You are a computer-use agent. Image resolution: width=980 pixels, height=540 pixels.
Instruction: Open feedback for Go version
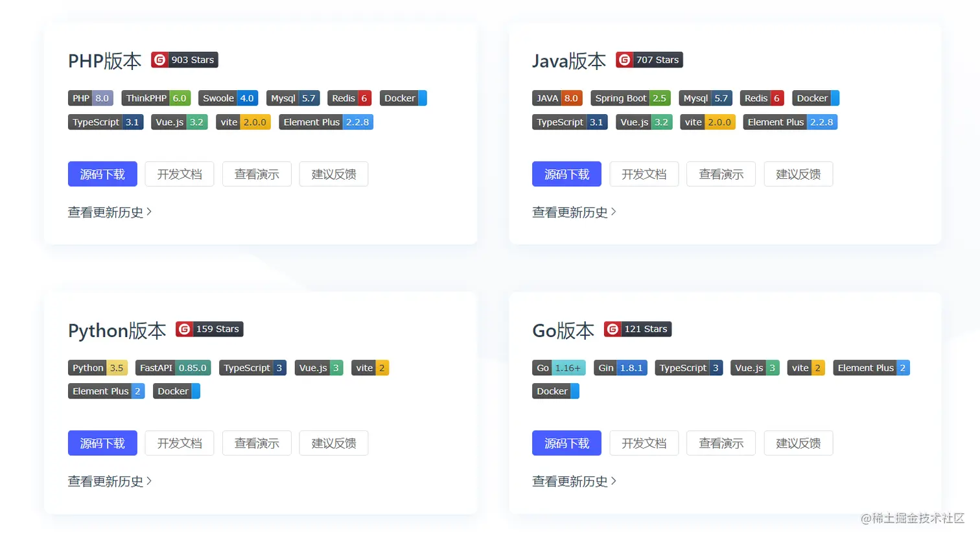click(799, 443)
